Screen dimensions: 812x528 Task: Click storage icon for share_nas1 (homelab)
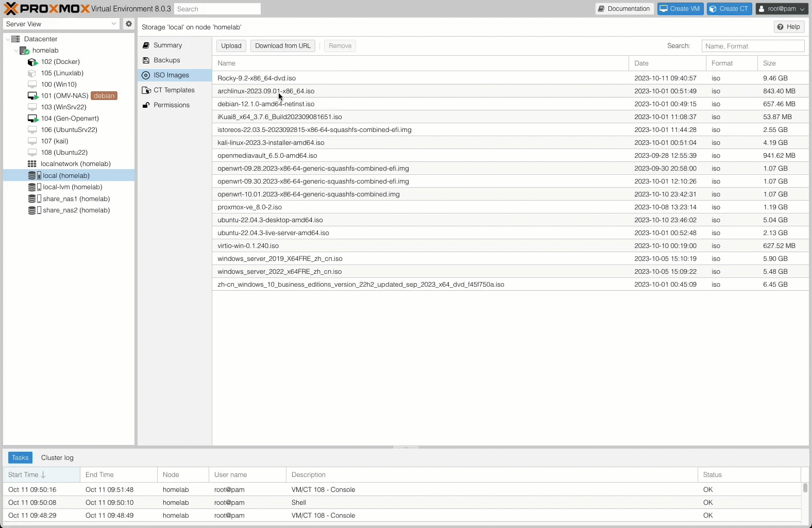tap(35, 199)
